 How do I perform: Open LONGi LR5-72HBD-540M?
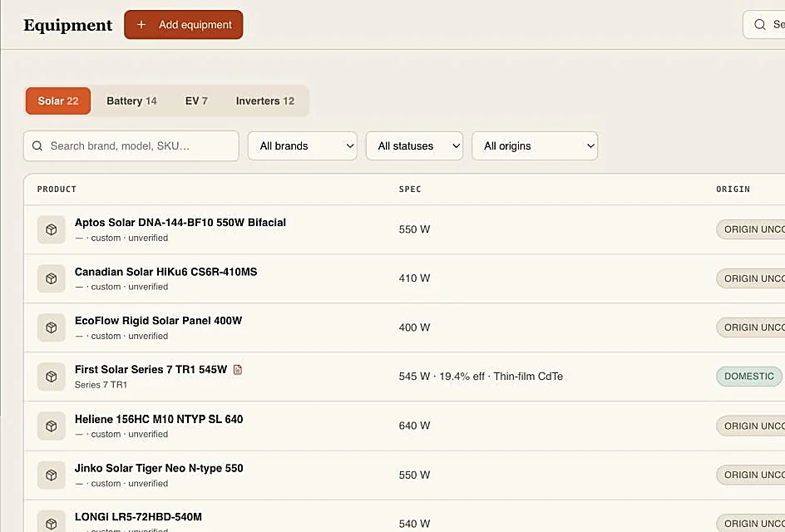[x=138, y=517]
